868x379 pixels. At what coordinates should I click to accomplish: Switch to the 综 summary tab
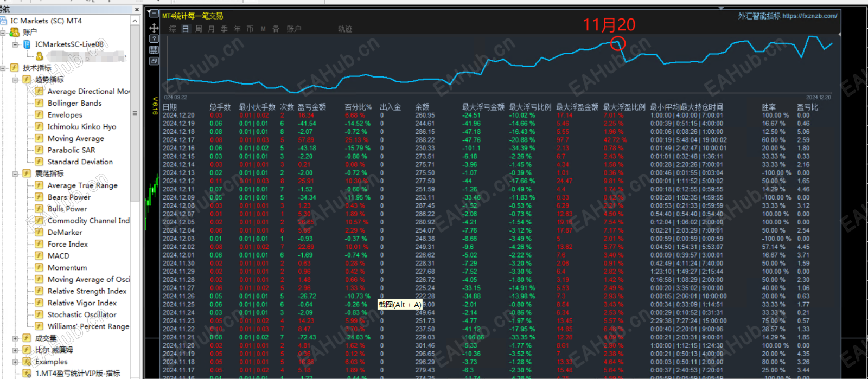coord(173,29)
